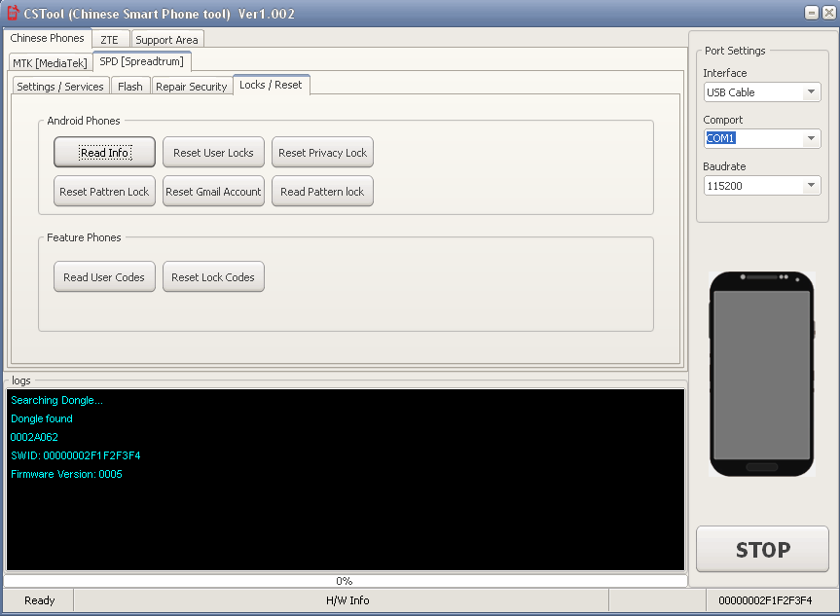840x616 pixels.
Task: Go to the Repair Security tab
Action: 192,87
